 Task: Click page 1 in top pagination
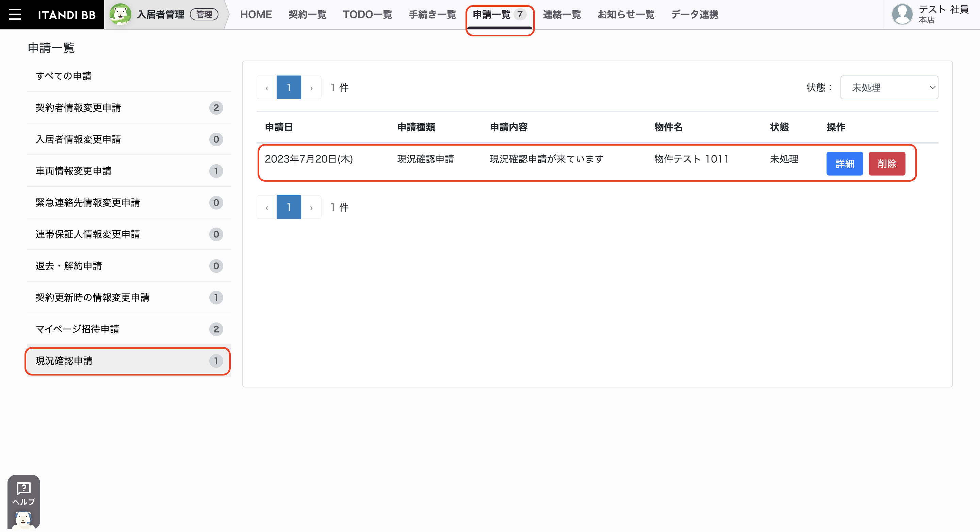click(x=289, y=87)
